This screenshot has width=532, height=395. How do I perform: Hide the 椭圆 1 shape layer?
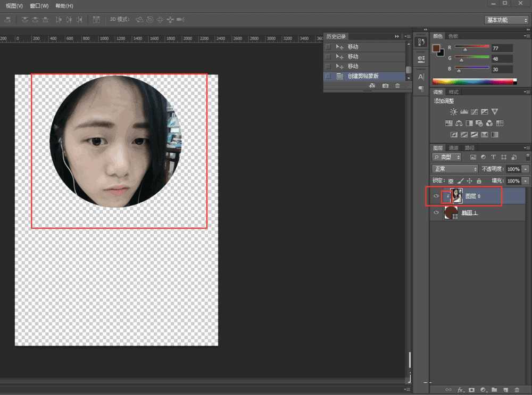click(436, 212)
